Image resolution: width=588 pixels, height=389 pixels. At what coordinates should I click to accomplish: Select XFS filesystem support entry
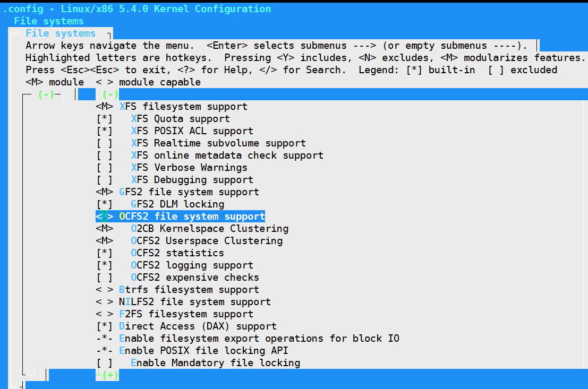pos(175,106)
